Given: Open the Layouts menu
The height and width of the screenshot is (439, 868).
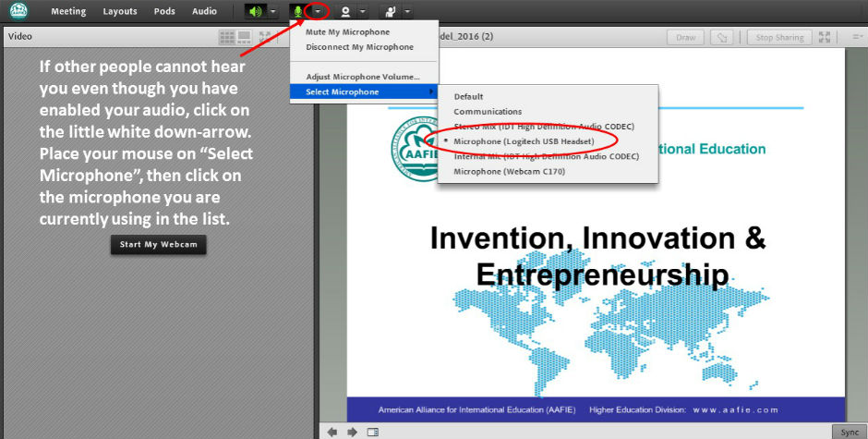Looking at the screenshot, I should click(120, 11).
